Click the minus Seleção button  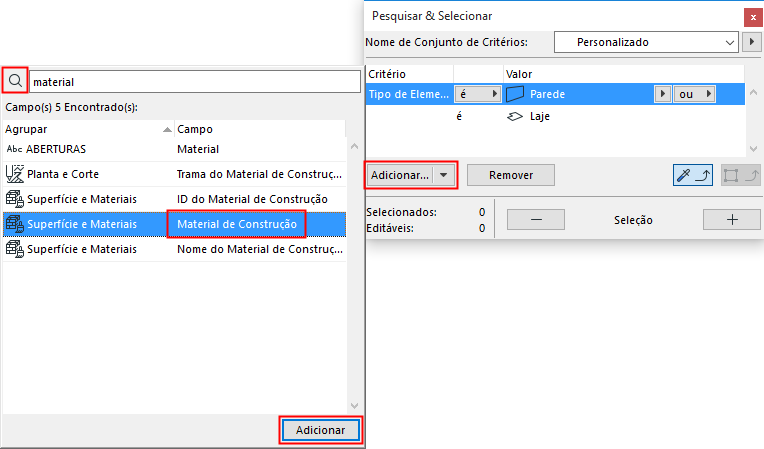point(536,220)
